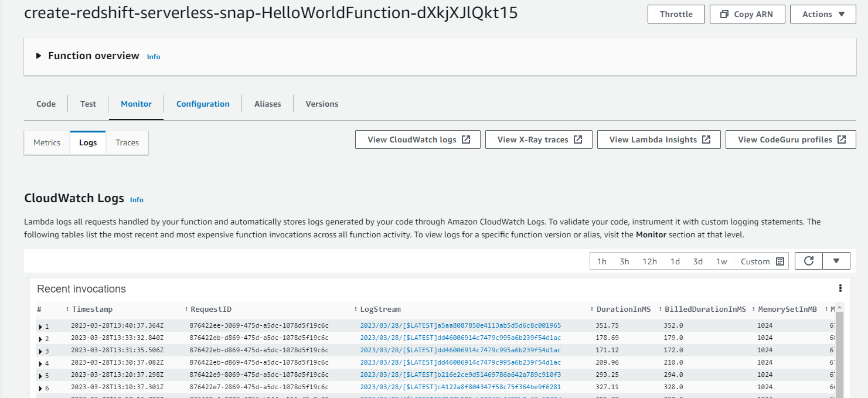
Task: Select the 1h time range
Action: [601, 261]
